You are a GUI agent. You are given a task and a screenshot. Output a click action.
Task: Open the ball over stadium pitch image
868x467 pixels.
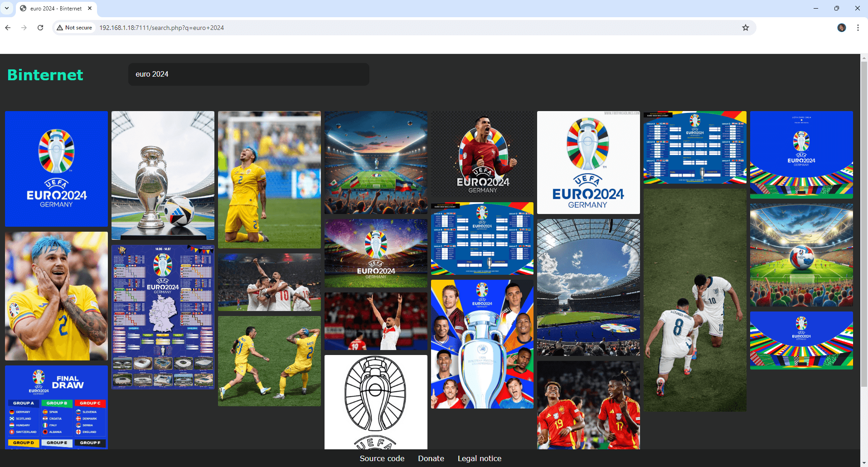coord(801,255)
